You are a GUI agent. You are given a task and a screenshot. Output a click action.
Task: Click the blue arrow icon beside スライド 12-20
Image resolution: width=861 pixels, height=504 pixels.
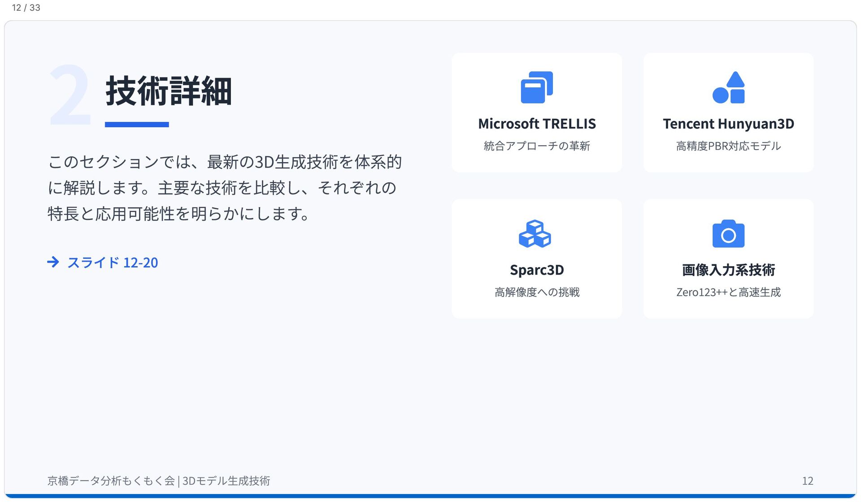(x=53, y=262)
